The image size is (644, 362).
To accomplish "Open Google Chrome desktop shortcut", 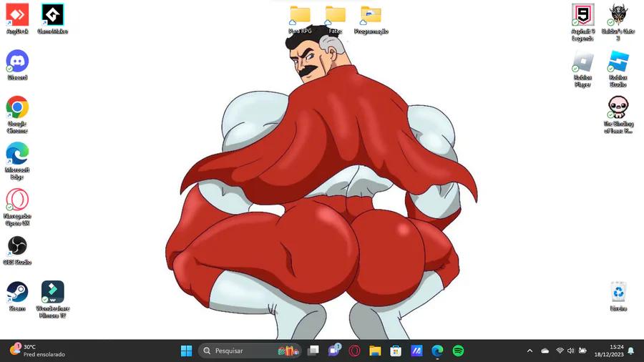I will click(x=17, y=114).
